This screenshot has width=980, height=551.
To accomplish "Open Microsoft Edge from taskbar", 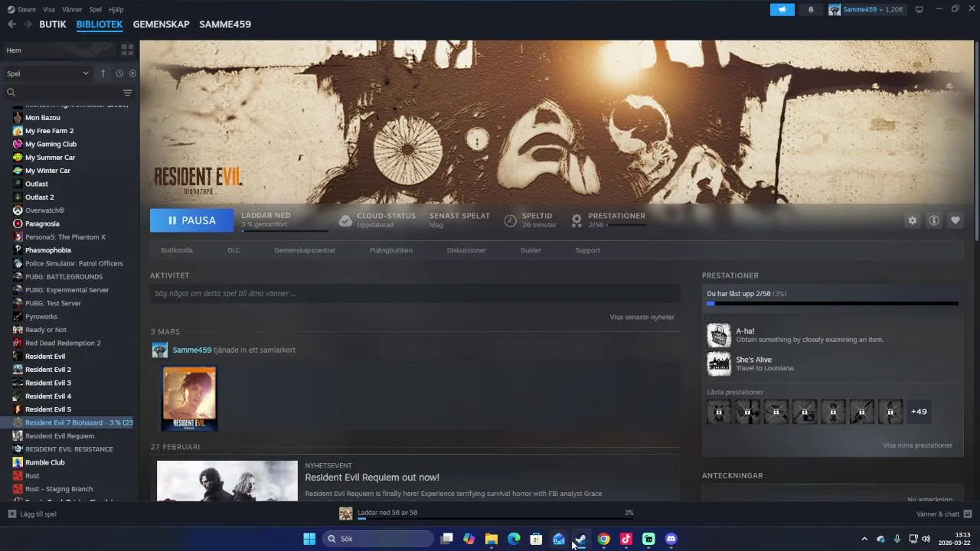I will [514, 539].
